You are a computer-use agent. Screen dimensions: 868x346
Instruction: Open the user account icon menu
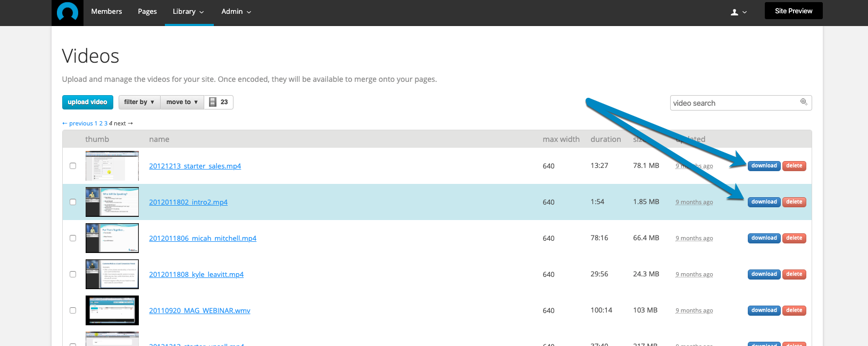739,12
